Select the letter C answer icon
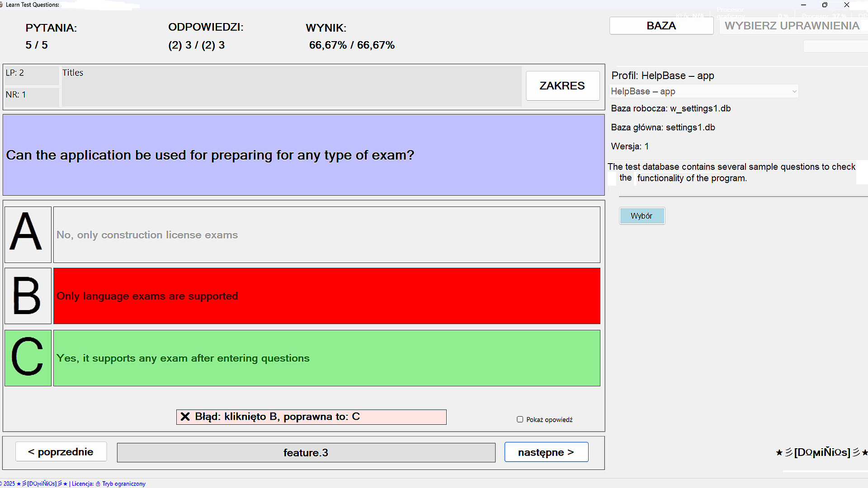868x488 pixels. (28, 358)
